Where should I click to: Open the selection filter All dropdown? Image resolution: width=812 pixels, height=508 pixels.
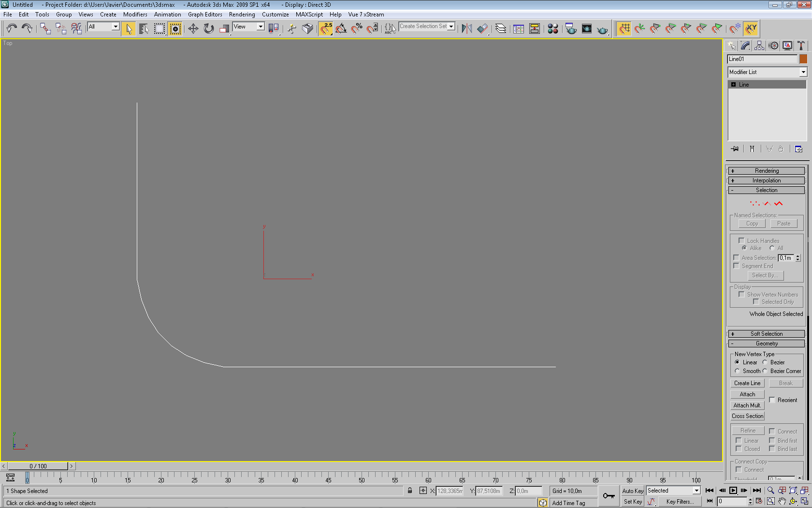(x=103, y=27)
